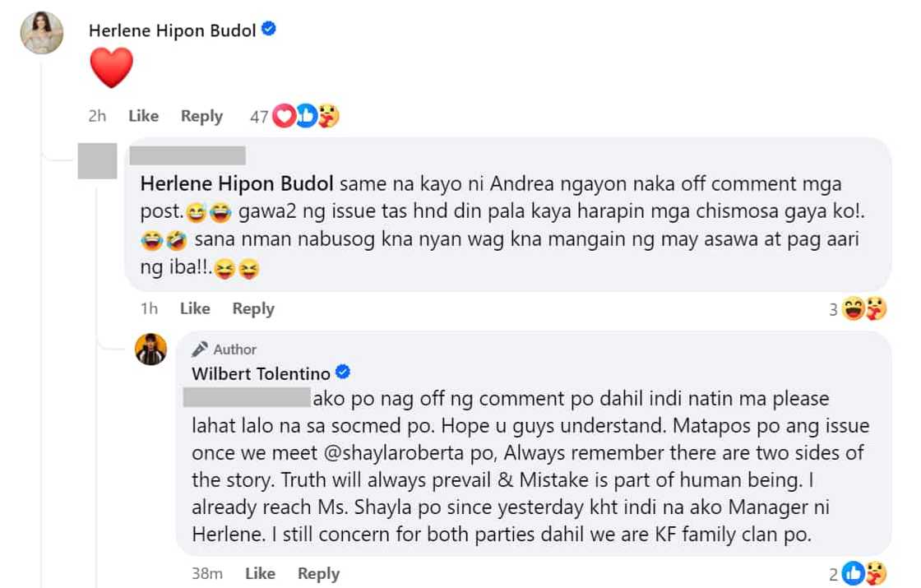Click the love reaction icon beside count 47
The image size is (921, 588).
point(283,116)
